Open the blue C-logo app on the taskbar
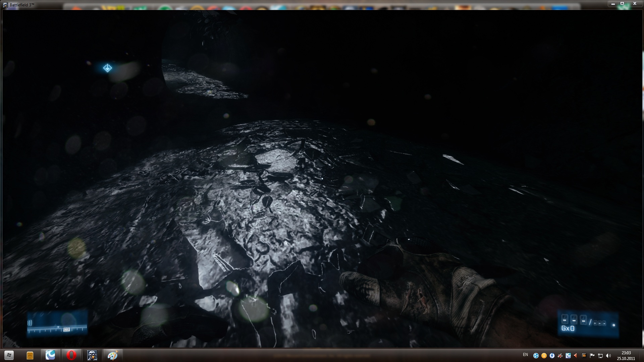The image size is (644, 362). tap(50, 355)
